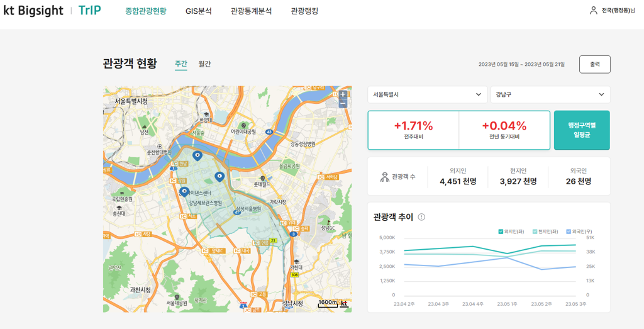644x329 pixels.
Task: Click the map zoom out minus button
Action: click(343, 104)
